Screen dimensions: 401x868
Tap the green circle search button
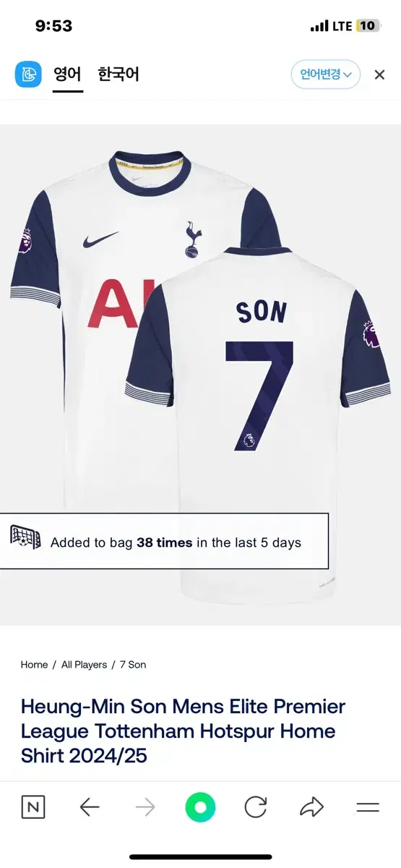(200, 807)
